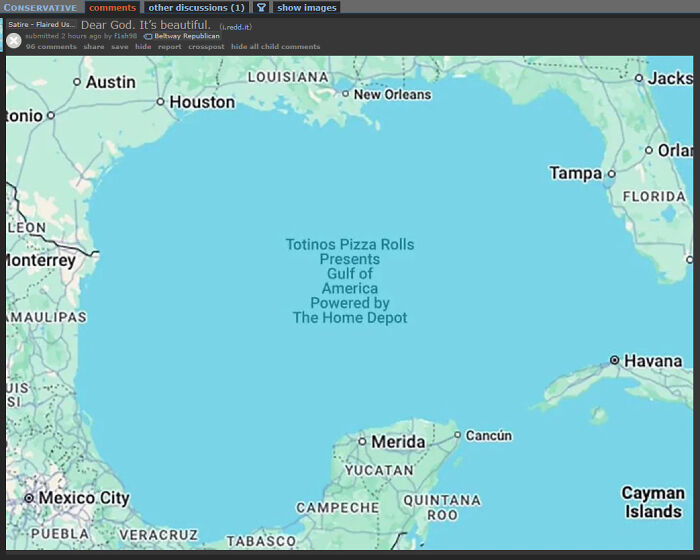700x560 pixels.
Task: Click the crosspost link
Action: (x=206, y=47)
